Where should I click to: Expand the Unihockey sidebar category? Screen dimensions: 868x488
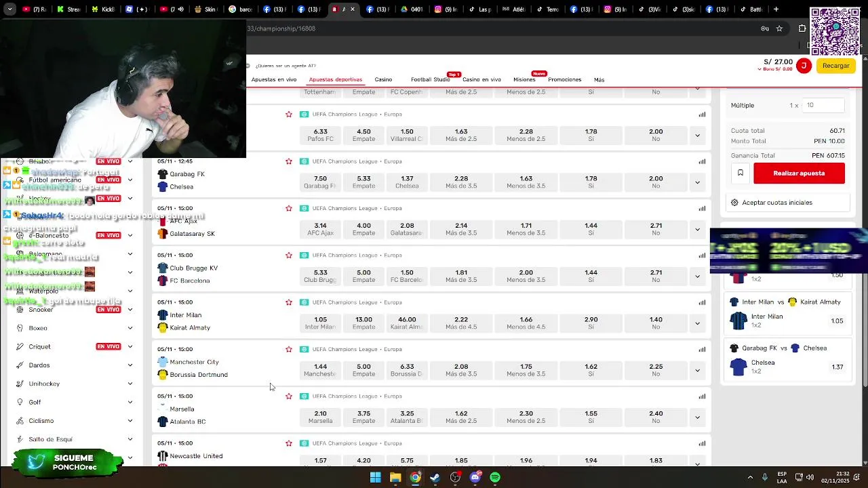pos(130,384)
